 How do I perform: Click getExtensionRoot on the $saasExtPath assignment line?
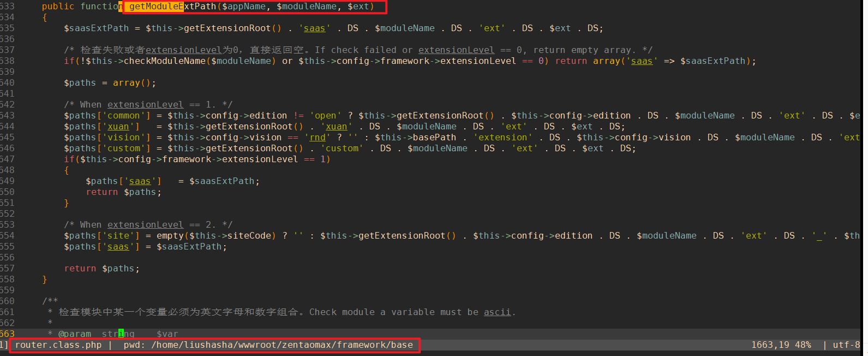pyautogui.click(x=228, y=28)
